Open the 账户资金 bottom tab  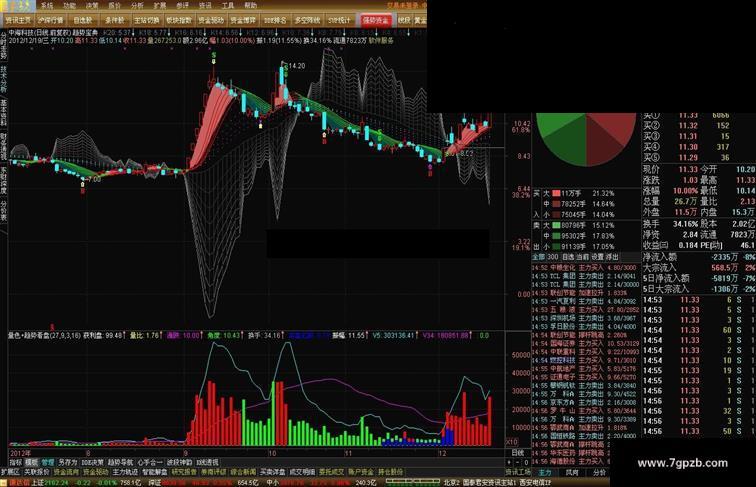coord(361,472)
